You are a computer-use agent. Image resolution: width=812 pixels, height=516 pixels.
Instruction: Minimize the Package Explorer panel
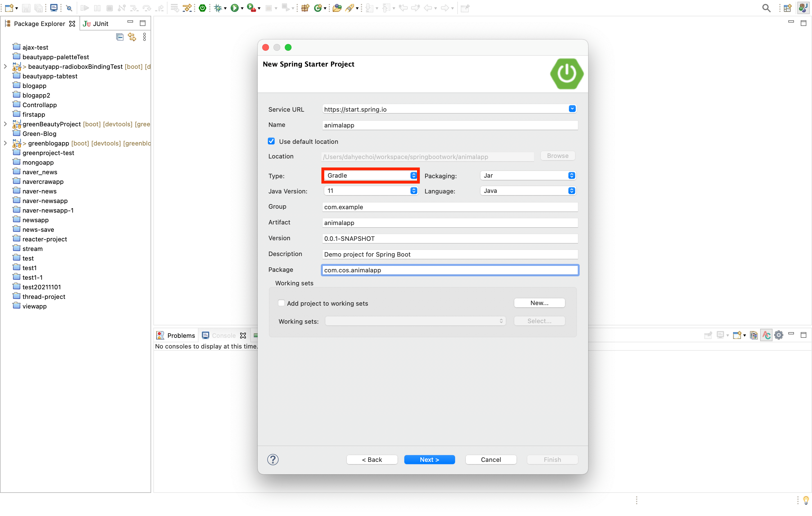[x=130, y=22]
